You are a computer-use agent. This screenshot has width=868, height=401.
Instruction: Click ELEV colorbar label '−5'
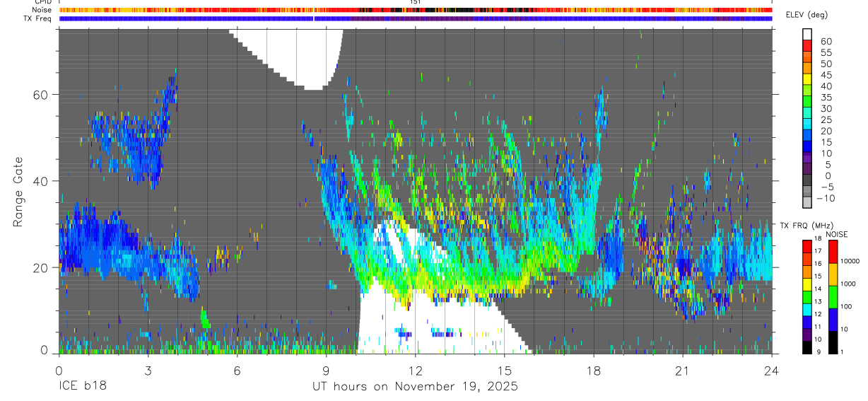click(x=826, y=187)
